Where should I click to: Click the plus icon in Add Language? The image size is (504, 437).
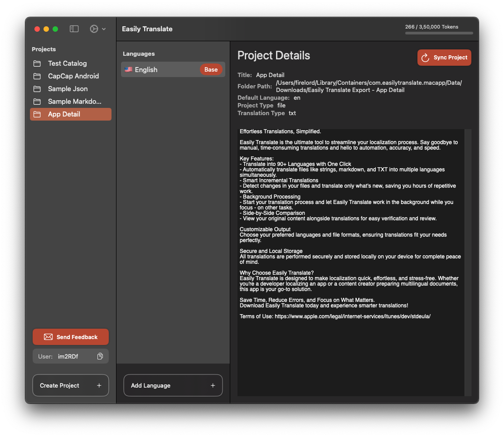[213, 385]
